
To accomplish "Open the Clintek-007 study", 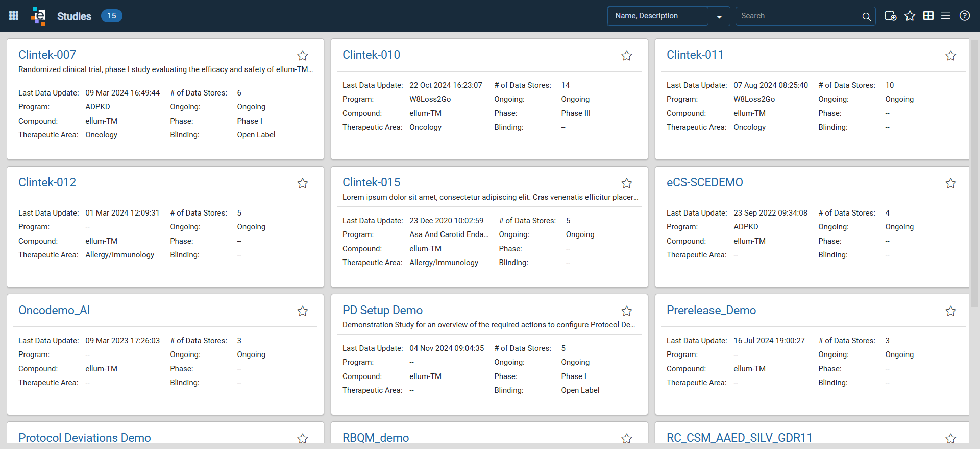I will 47,55.
